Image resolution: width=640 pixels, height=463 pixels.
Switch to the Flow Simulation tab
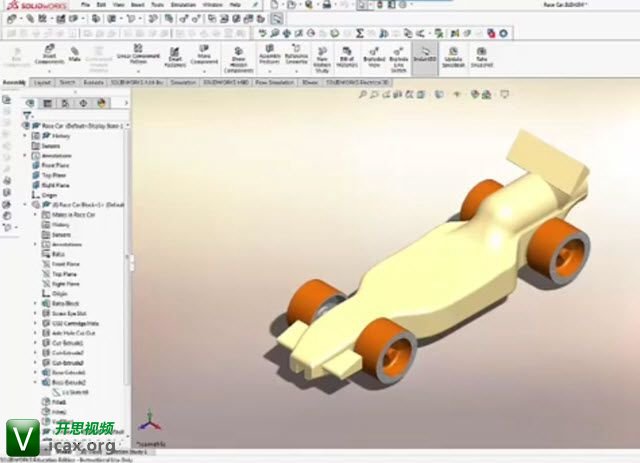pyautogui.click(x=275, y=82)
